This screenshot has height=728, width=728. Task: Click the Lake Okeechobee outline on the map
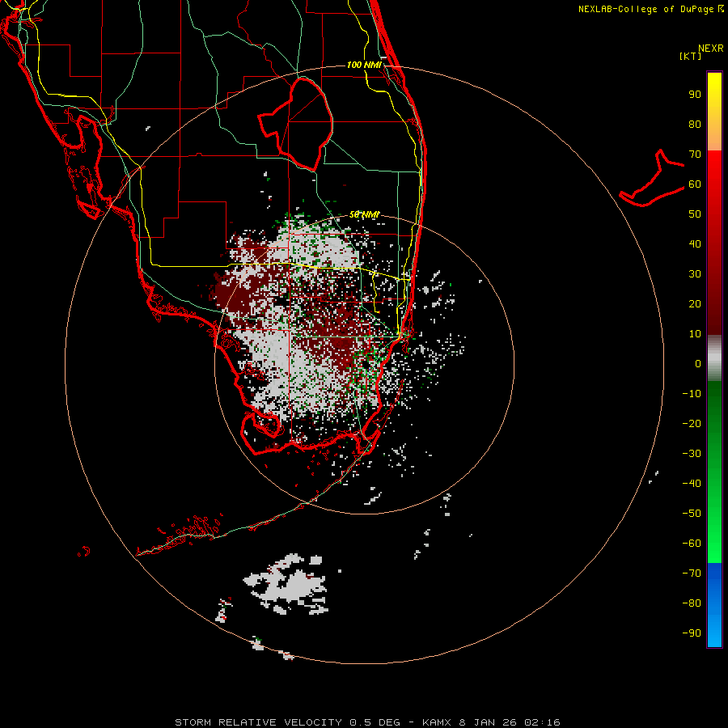coord(296,124)
